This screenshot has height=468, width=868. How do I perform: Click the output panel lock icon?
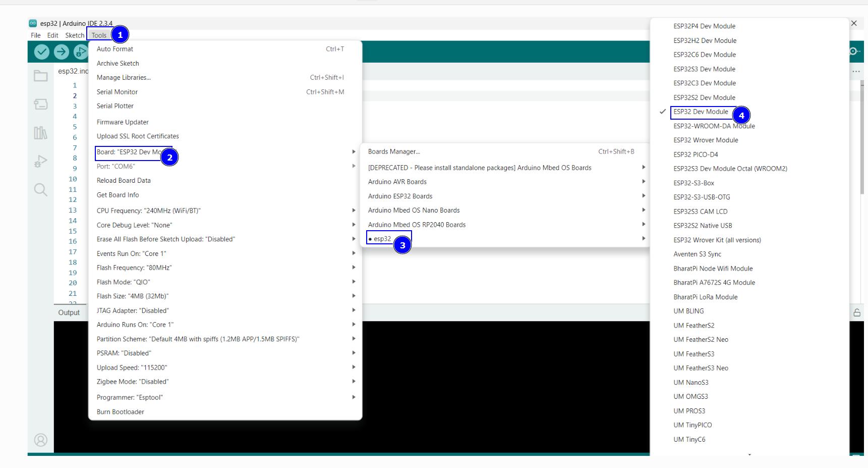[856, 313]
